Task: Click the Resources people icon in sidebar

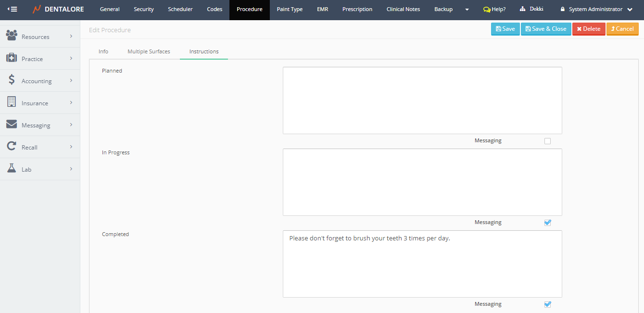Action: (12, 36)
